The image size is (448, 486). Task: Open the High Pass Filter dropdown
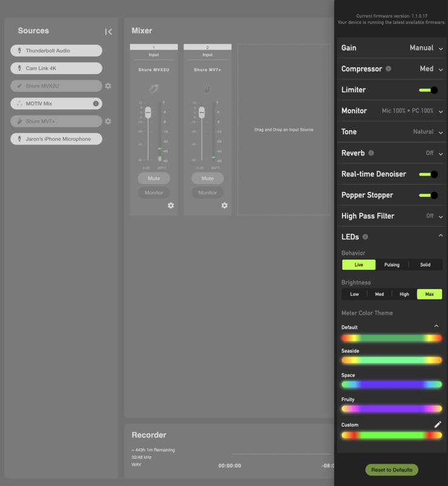434,216
